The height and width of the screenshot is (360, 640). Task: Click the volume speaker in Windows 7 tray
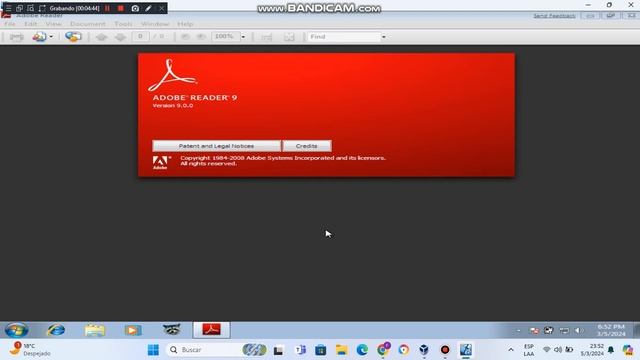(578, 330)
